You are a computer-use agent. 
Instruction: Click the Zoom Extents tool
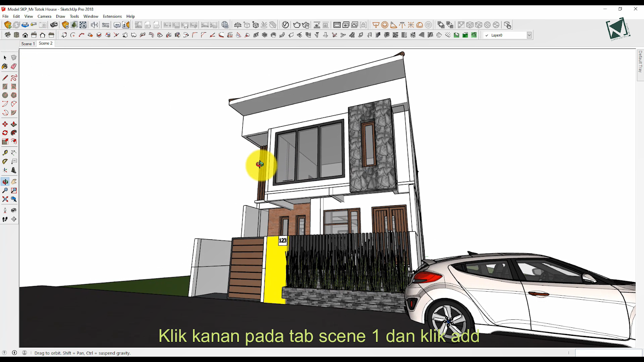pyautogui.click(x=5, y=199)
